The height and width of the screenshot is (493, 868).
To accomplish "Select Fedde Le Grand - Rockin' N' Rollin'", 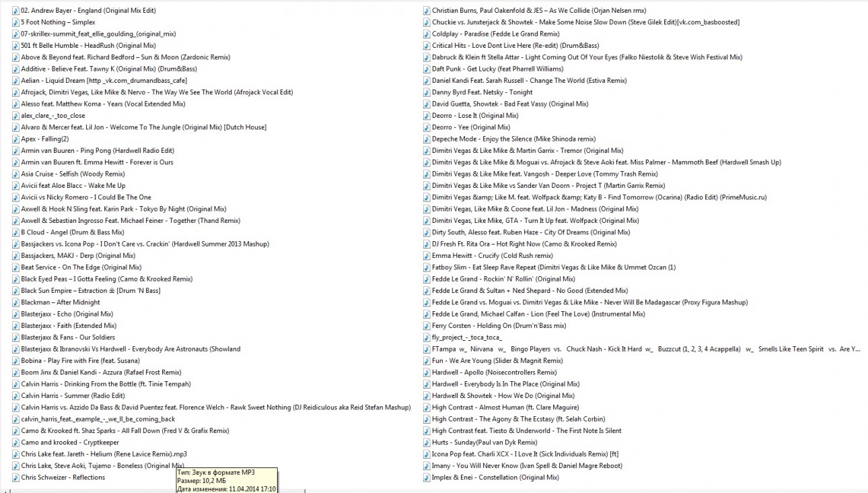I will click(503, 279).
